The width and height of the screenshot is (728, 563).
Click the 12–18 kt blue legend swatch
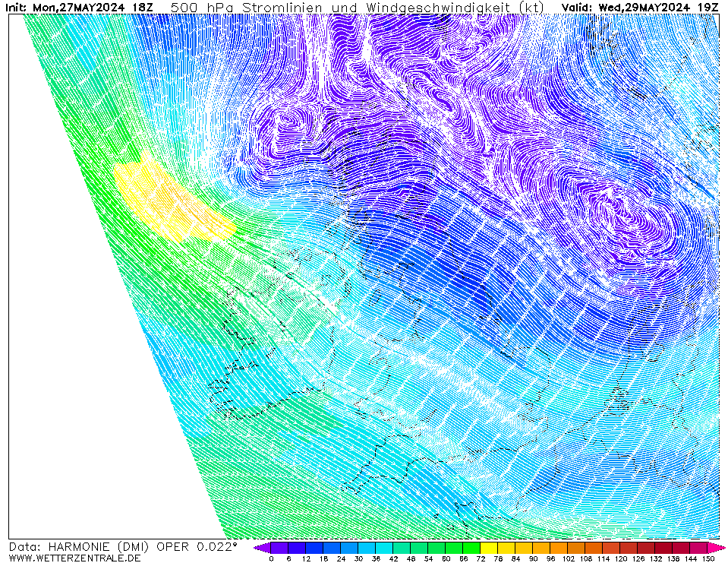pos(315,548)
